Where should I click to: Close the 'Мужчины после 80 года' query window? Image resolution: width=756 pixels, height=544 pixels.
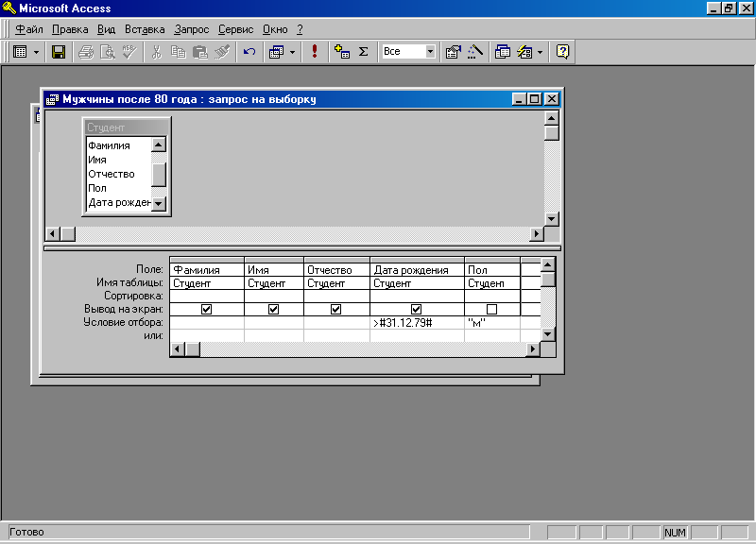click(x=551, y=99)
